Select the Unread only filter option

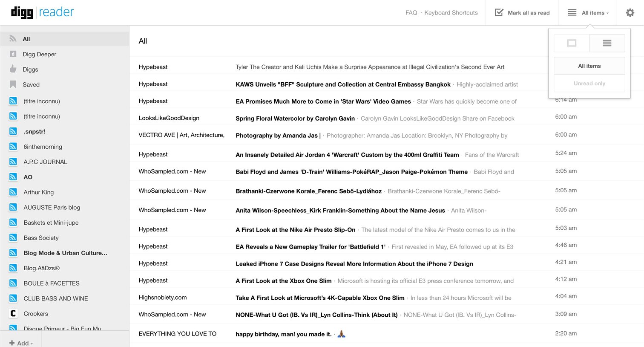pos(589,84)
